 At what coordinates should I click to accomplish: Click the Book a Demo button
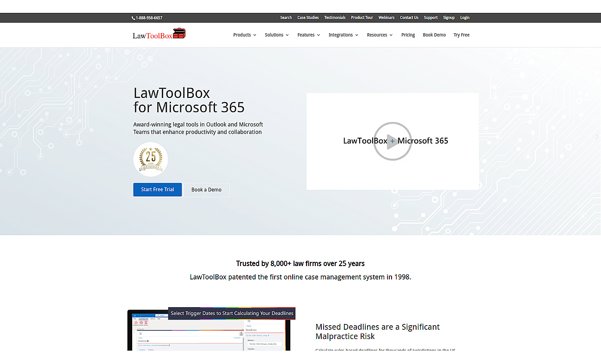[206, 190]
